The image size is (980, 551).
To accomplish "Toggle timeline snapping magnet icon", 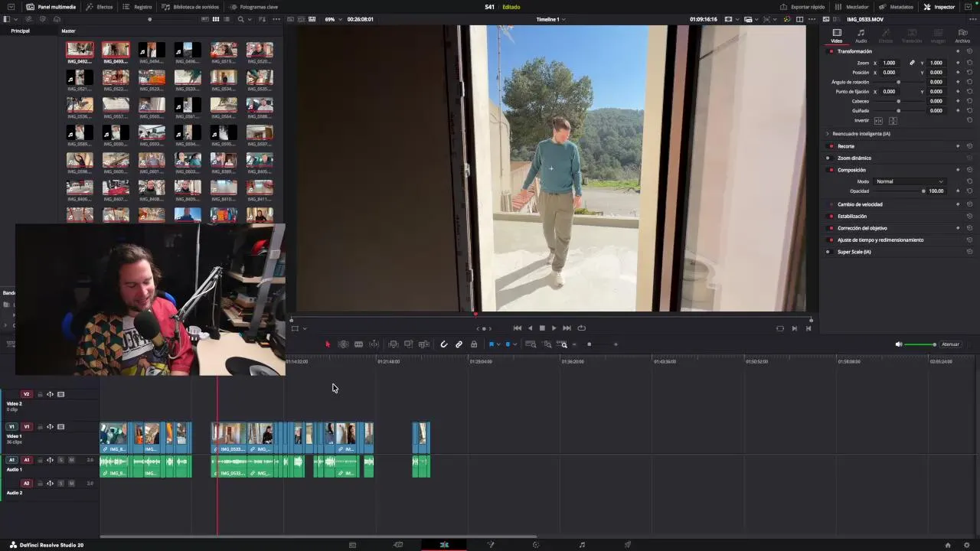I will click(x=443, y=344).
